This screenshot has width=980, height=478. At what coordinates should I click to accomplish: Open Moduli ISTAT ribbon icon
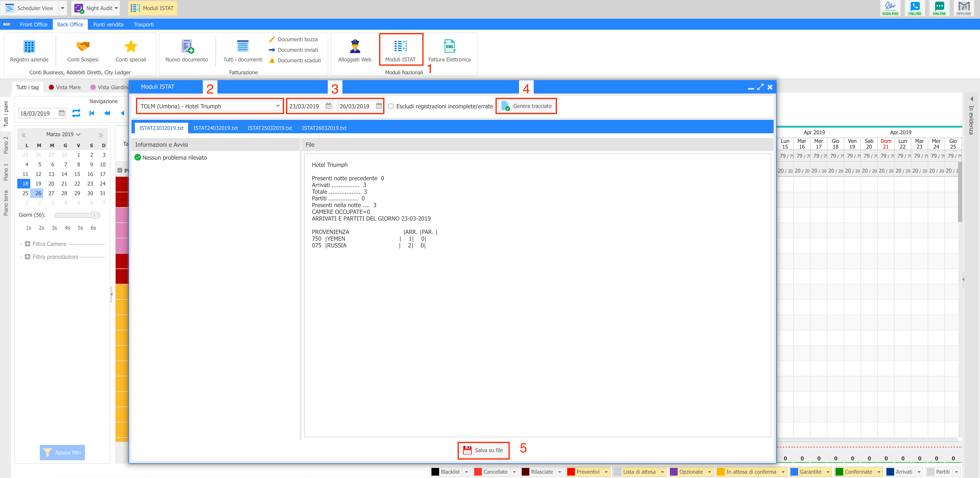pos(400,46)
